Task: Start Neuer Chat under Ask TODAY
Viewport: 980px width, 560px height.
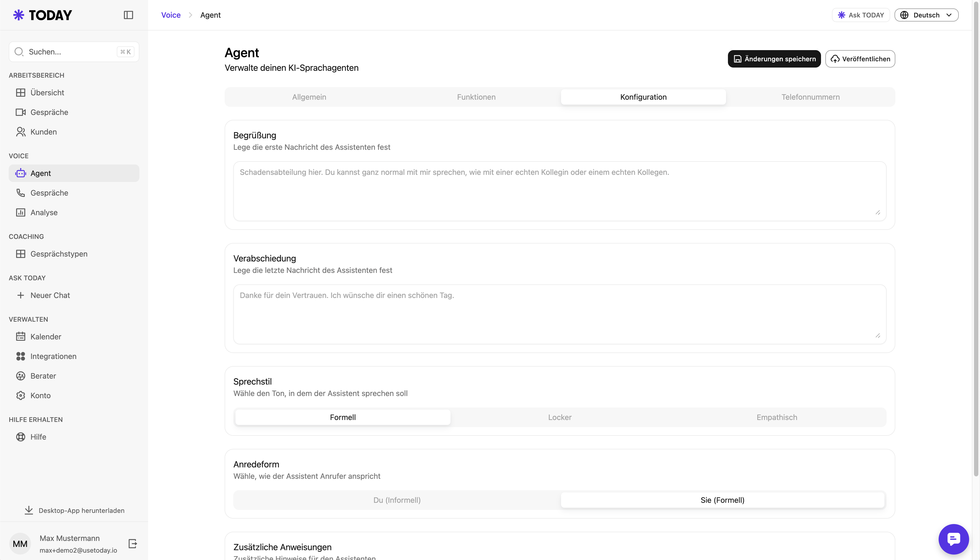Action: click(x=74, y=295)
